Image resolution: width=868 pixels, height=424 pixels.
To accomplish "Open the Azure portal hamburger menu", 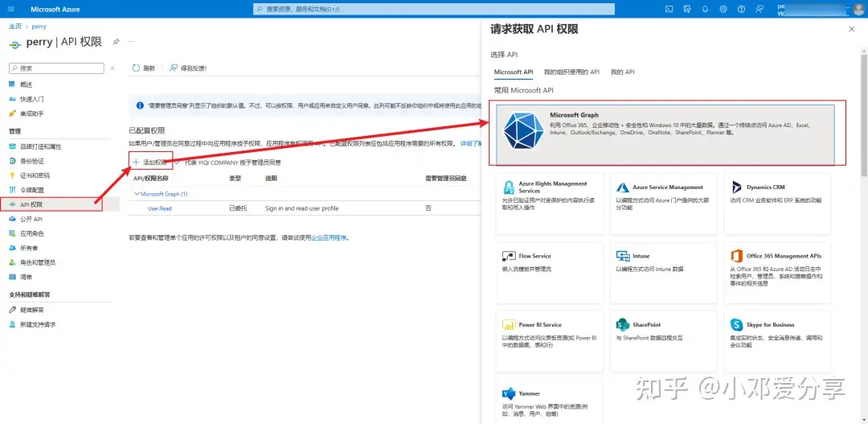I will coord(11,10).
